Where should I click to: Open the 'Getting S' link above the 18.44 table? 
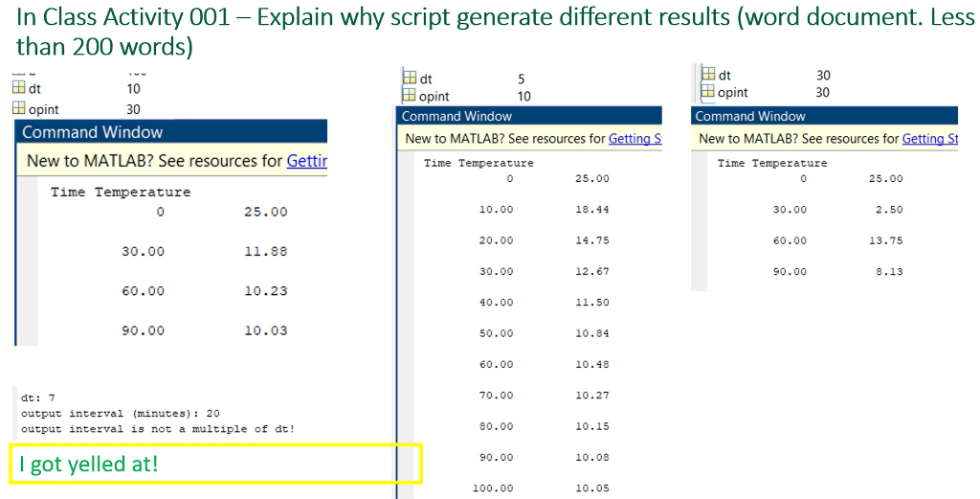635,139
